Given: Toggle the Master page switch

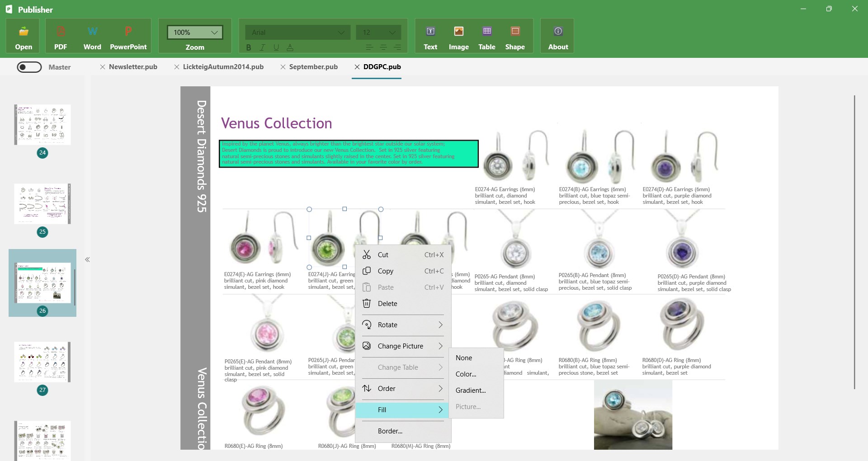Looking at the screenshot, I should pyautogui.click(x=29, y=67).
